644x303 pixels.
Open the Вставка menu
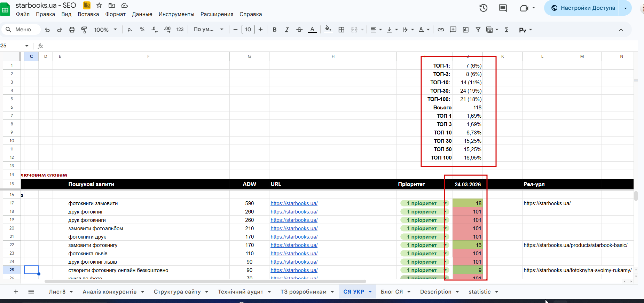point(88,14)
